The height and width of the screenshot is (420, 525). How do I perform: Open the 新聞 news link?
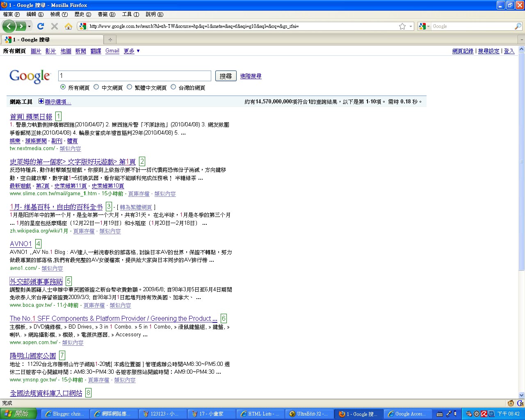pos(81,51)
